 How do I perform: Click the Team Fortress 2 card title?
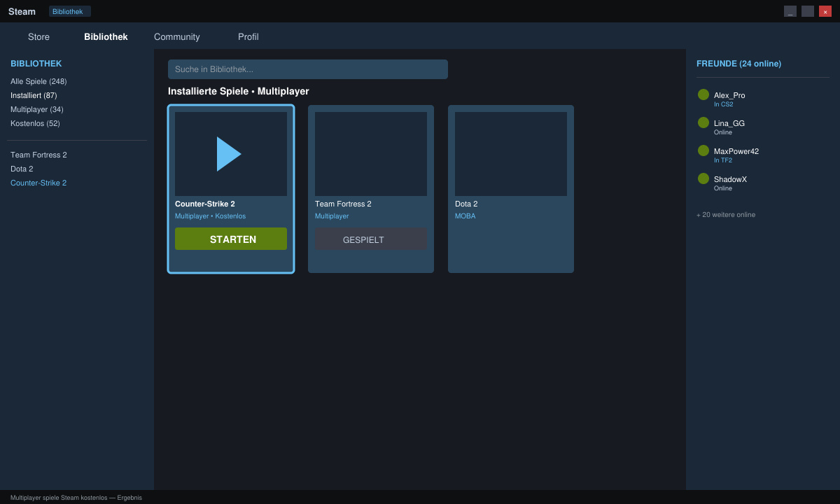pyautogui.click(x=343, y=204)
